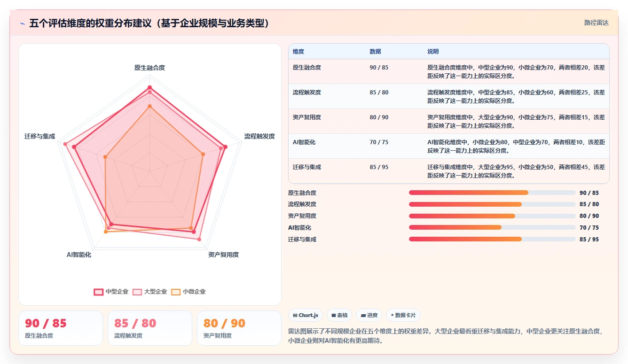Click the 85 / 95 table cell

pos(379,167)
